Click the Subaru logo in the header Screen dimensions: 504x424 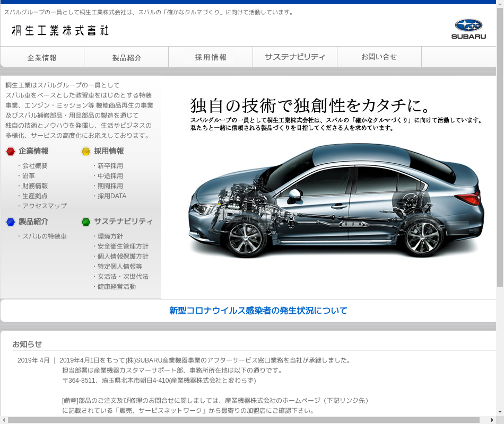click(x=468, y=29)
